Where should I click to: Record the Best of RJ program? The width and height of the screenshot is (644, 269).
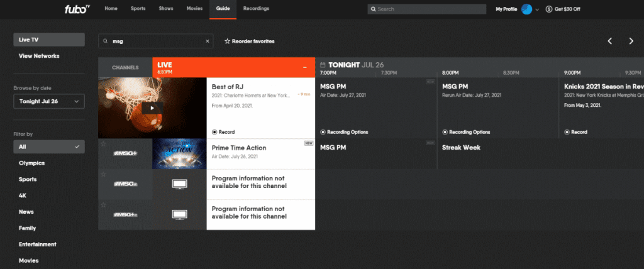223,132
